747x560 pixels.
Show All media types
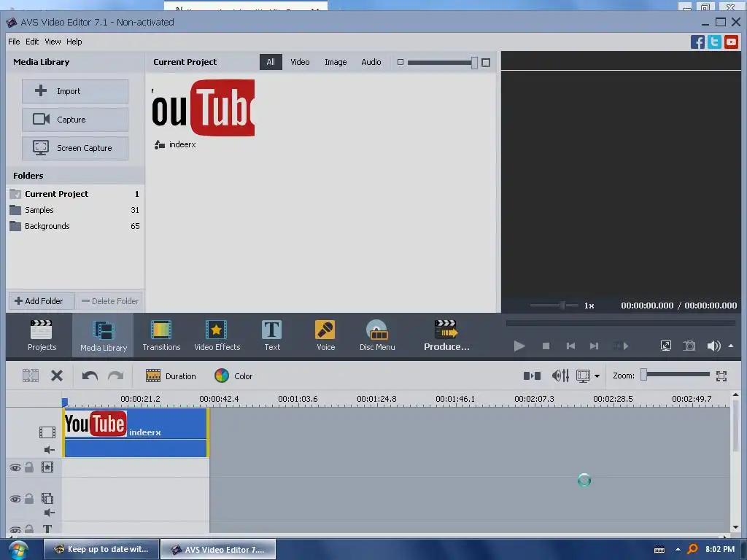[x=271, y=62]
